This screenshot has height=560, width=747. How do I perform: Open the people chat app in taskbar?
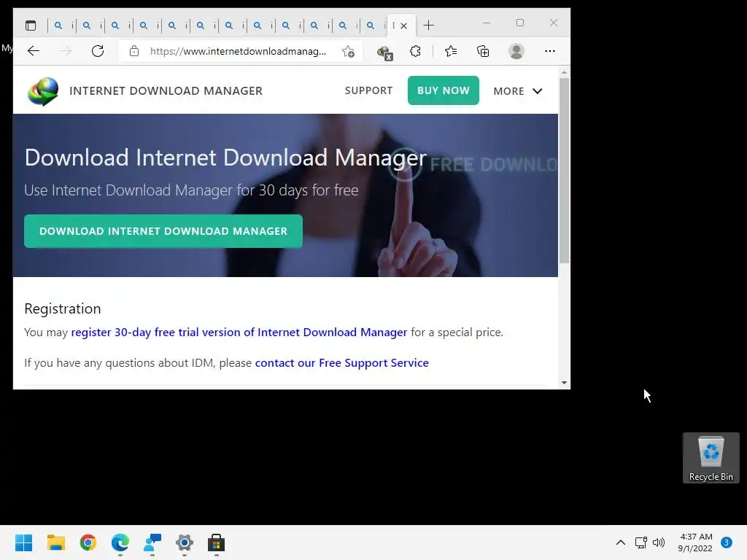[x=152, y=542]
